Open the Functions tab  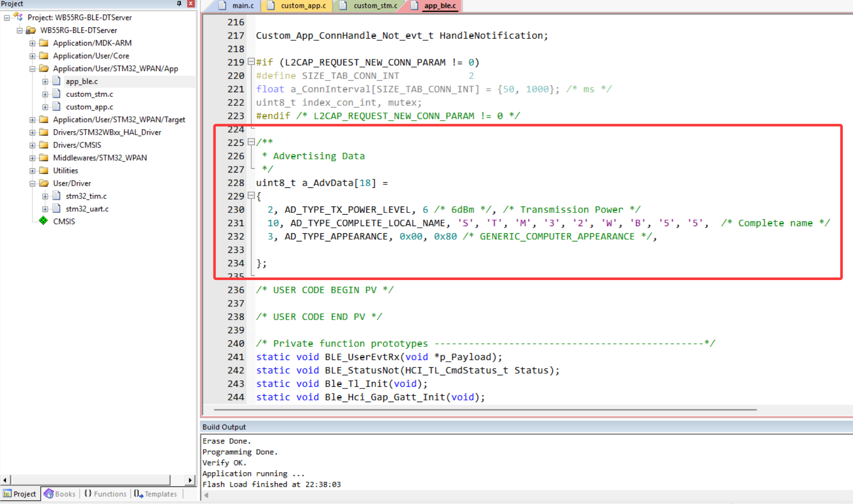pos(105,493)
